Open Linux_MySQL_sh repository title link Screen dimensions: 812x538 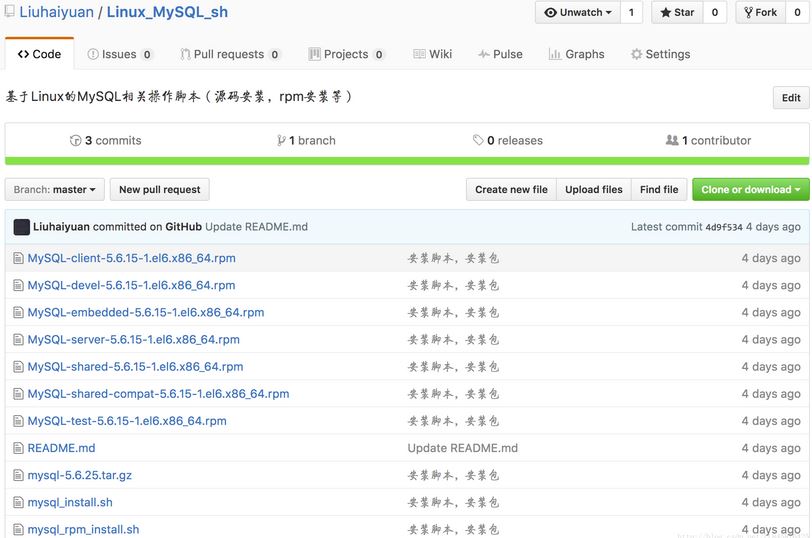point(167,12)
